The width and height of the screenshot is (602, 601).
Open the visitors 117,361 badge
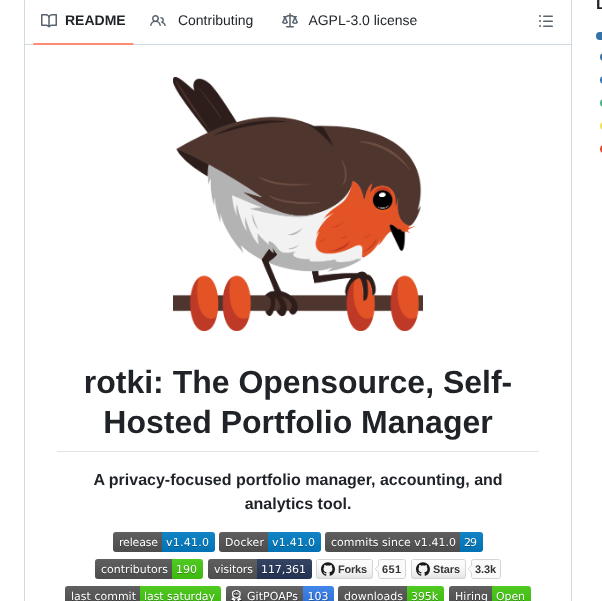(260, 569)
